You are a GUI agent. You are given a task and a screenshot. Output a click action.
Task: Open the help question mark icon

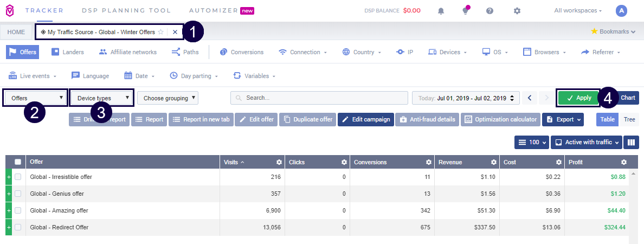click(490, 11)
